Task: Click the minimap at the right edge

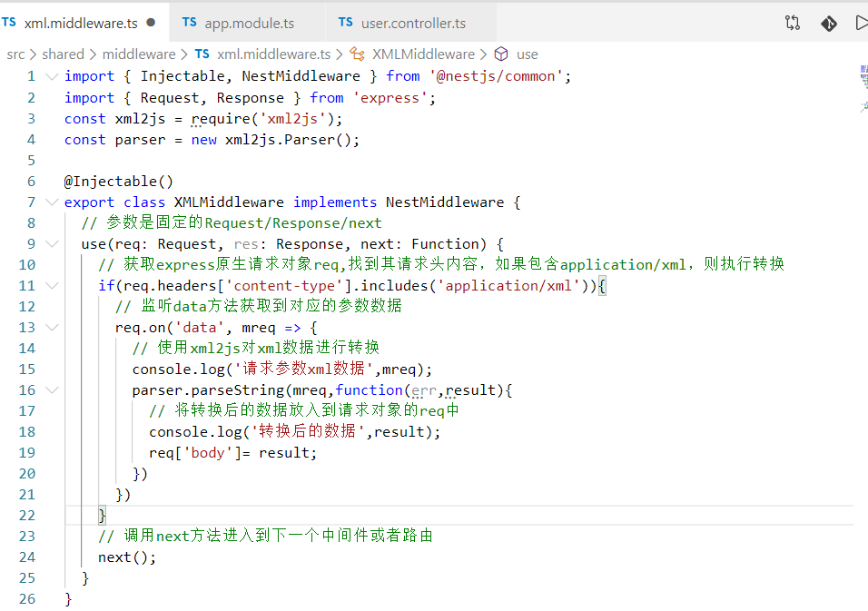Action: [863, 89]
